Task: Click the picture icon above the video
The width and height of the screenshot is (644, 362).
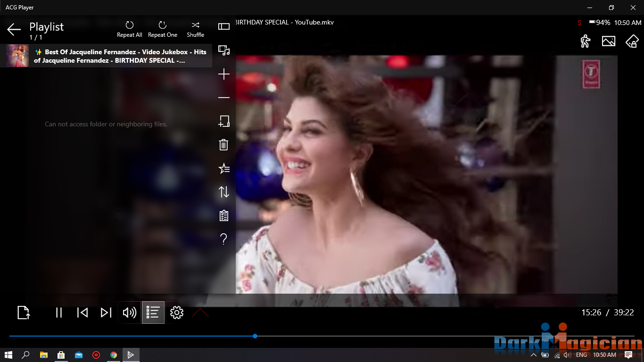Action: 609,41
